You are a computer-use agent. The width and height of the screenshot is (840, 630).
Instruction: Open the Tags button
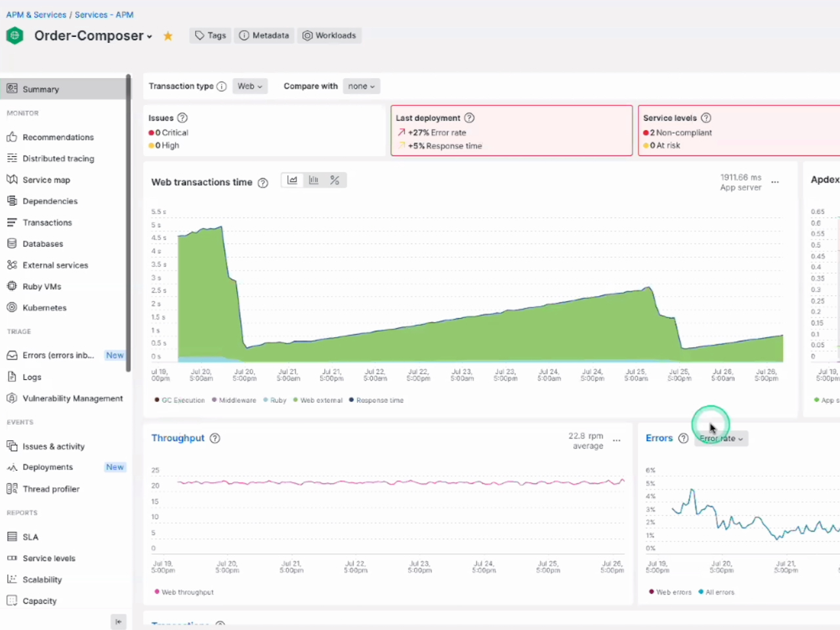click(x=211, y=35)
